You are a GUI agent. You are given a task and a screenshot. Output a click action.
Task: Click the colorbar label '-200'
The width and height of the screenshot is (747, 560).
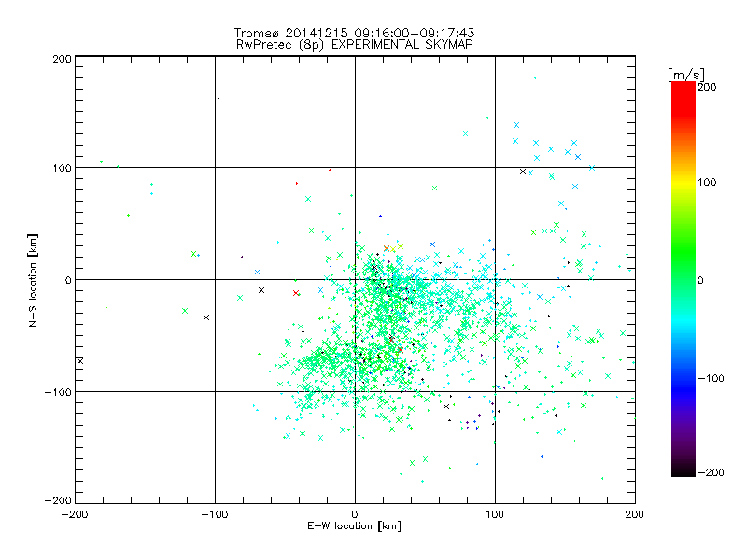[x=711, y=473]
